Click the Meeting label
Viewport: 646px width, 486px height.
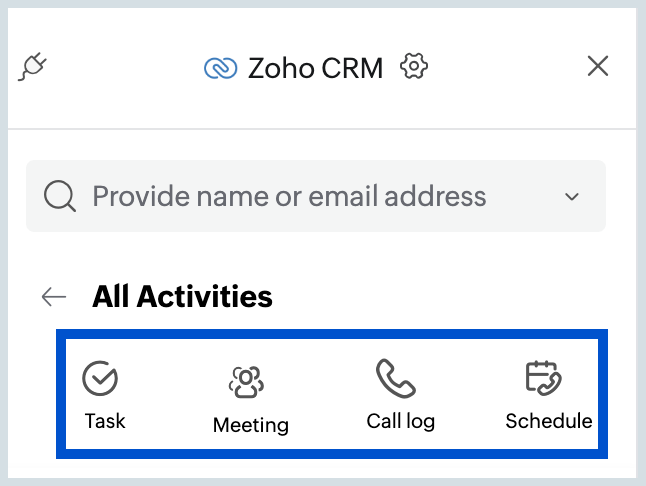[x=251, y=425]
